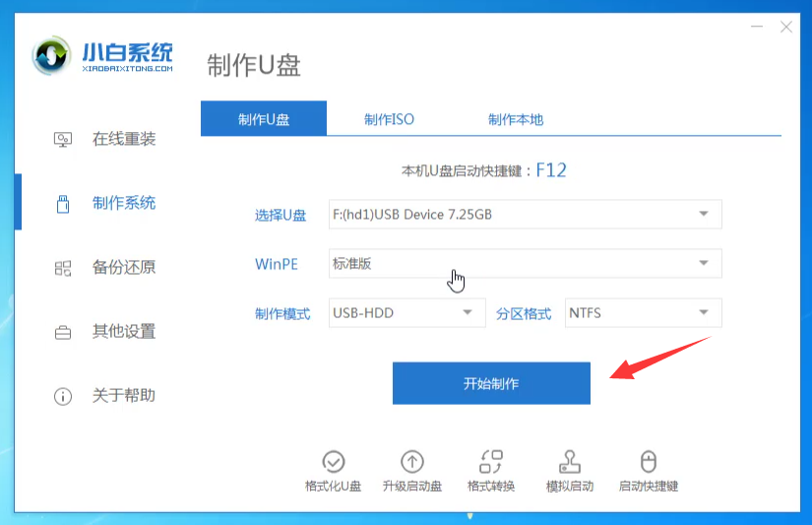
Task: Expand the 选择U盘 dropdown arrow
Action: 704,214
